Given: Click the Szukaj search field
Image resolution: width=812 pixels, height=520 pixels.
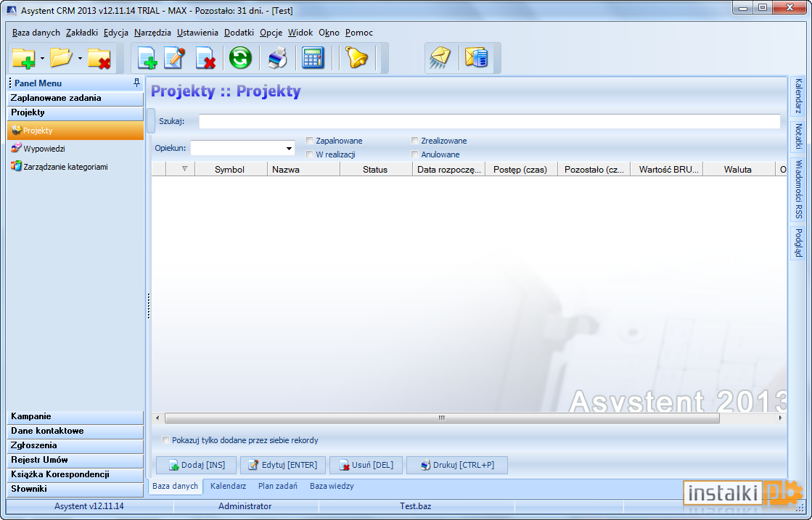Looking at the screenshot, I should (x=489, y=121).
